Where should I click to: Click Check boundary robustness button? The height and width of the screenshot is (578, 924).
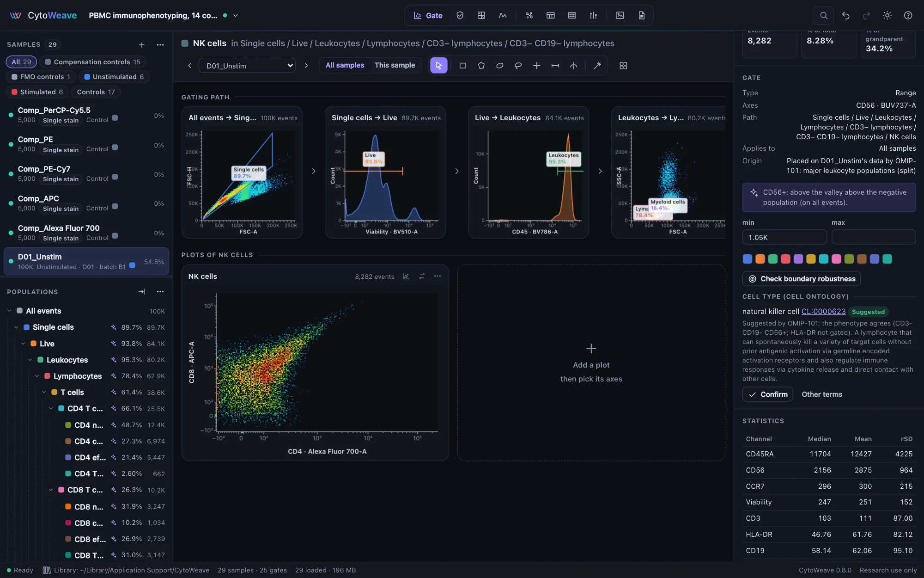[801, 279]
